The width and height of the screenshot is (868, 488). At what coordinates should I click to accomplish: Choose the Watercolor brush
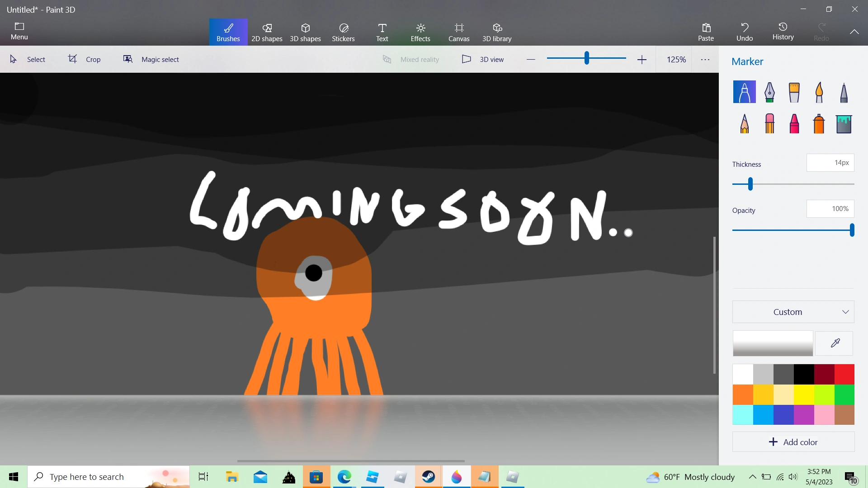click(x=819, y=92)
